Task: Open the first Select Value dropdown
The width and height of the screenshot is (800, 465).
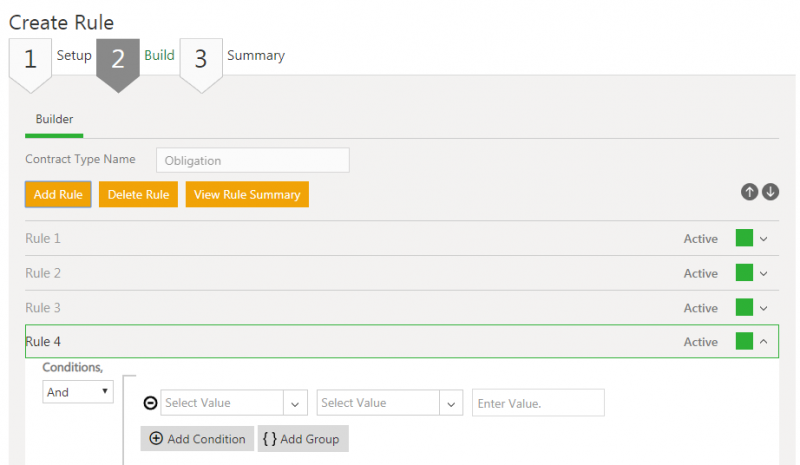Action: [233, 403]
